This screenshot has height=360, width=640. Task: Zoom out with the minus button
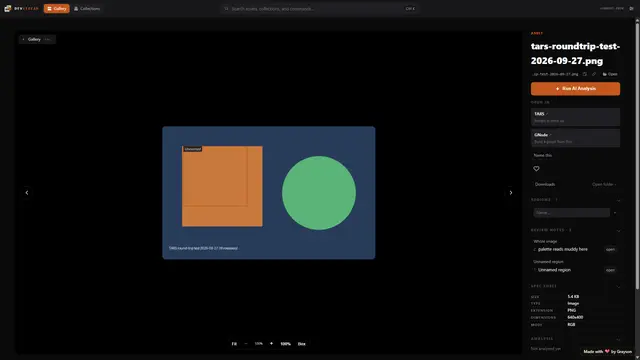pyautogui.click(x=246, y=344)
